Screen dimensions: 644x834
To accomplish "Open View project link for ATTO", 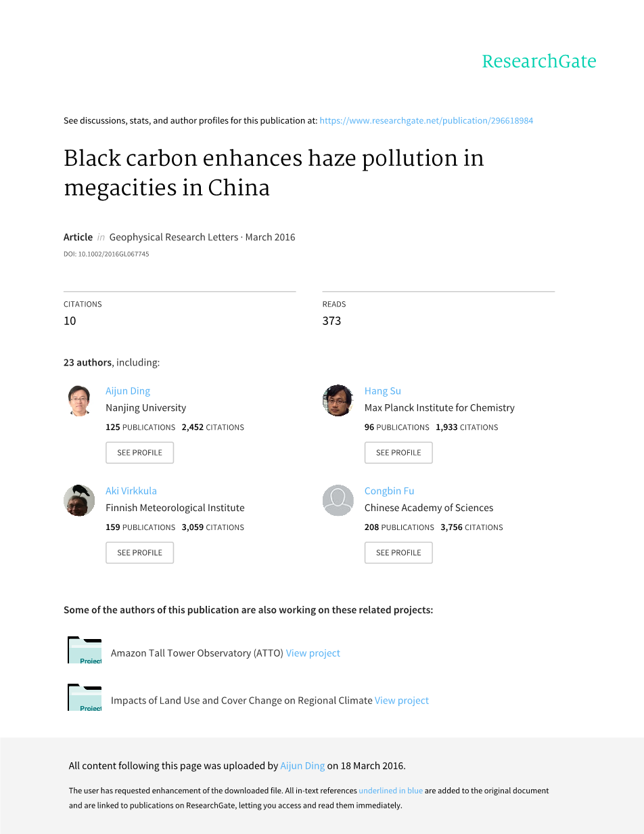I will coord(313,653).
